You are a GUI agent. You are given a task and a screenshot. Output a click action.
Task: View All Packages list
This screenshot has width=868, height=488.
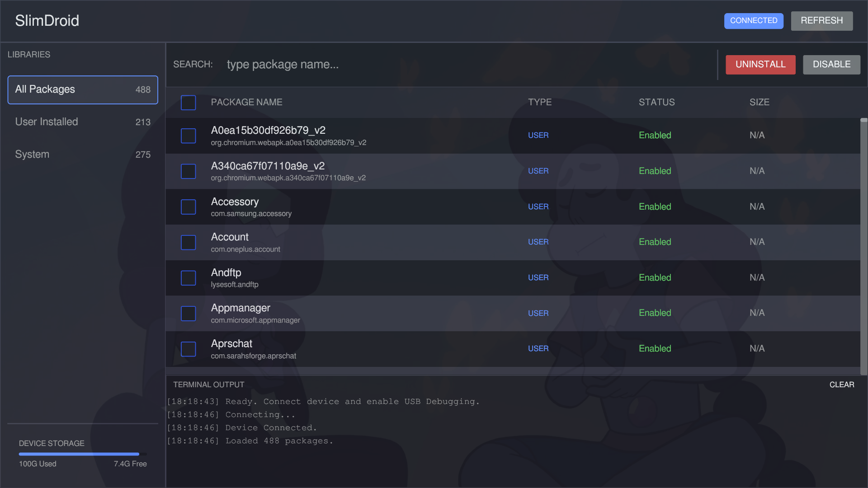[83, 89]
